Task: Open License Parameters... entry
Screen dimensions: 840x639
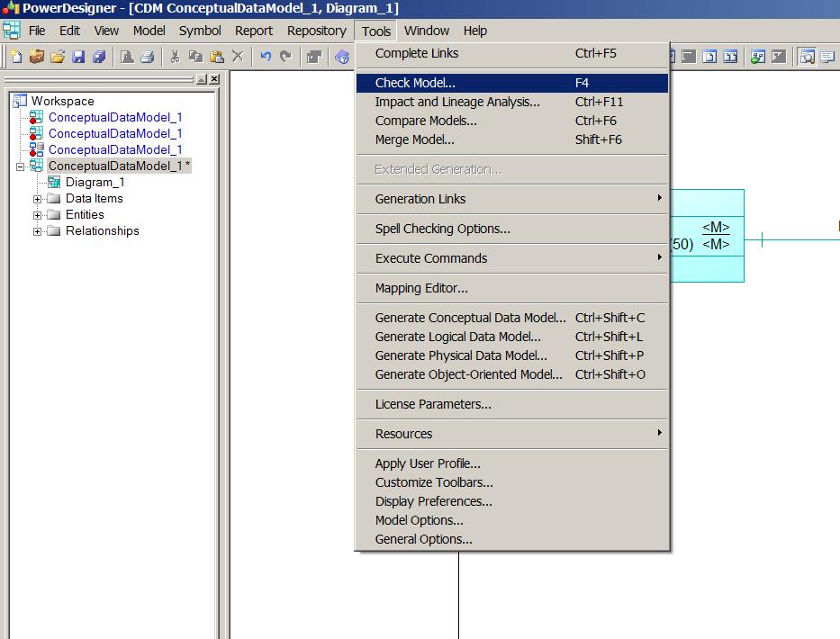Action: (x=512, y=404)
